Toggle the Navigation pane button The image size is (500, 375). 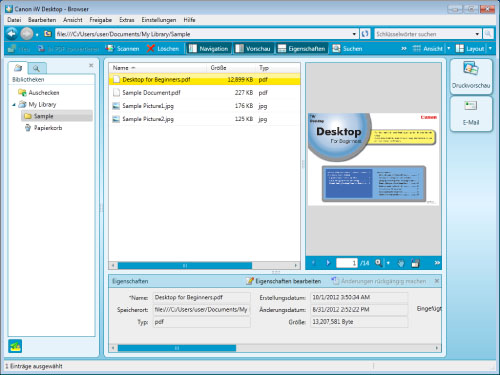(x=208, y=49)
